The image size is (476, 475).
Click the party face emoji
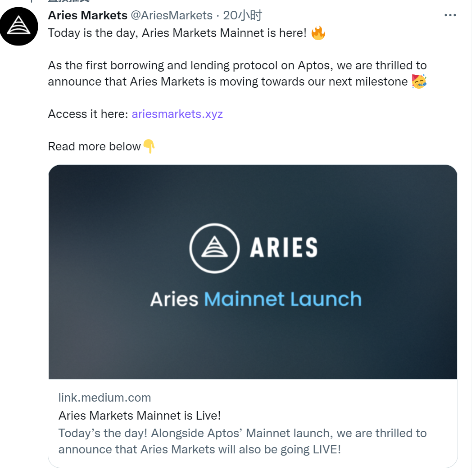[x=419, y=81]
